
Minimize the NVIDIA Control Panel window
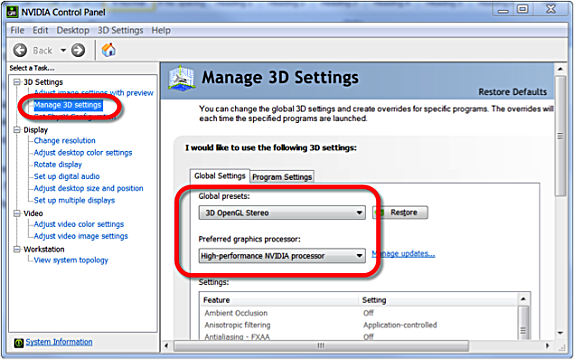coord(503,10)
